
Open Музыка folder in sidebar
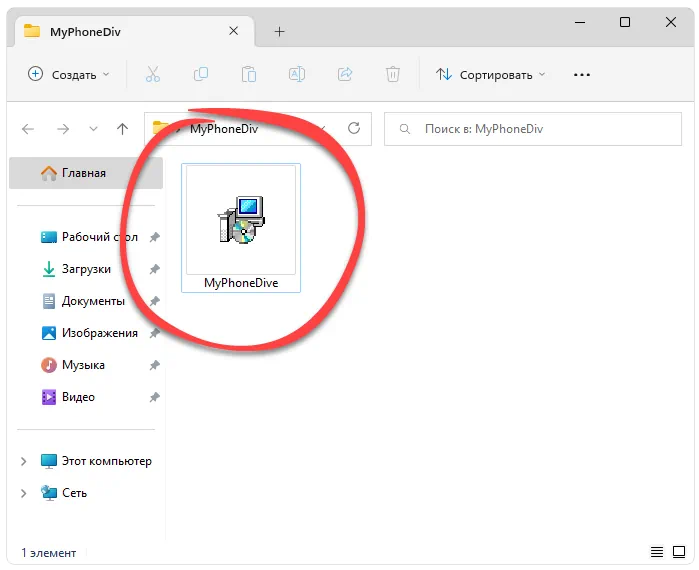tap(73, 365)
